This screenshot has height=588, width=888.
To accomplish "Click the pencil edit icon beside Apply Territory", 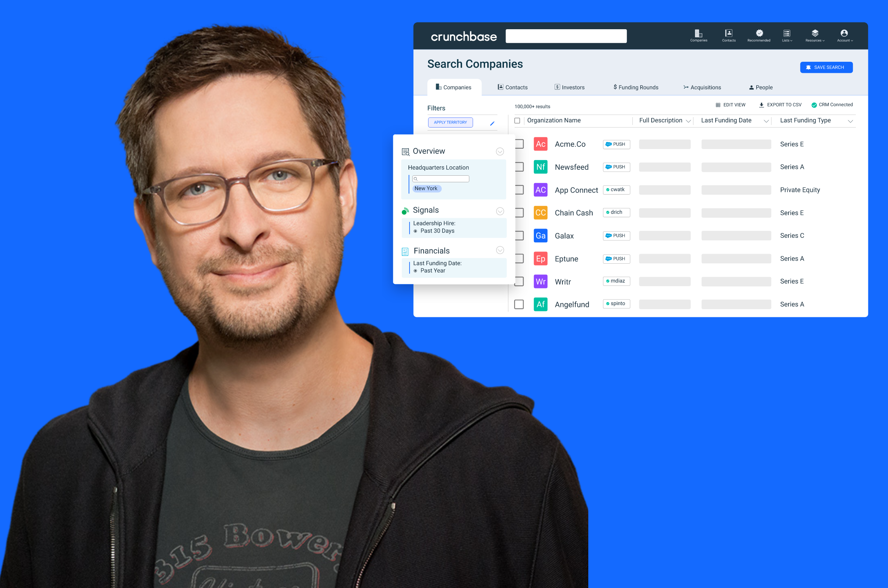I will [492, 124].
